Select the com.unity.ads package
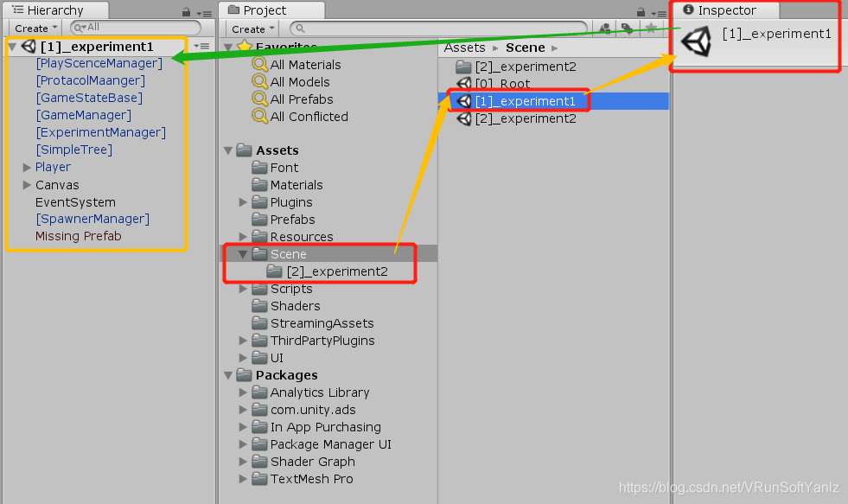This screenshot has width=848, height=504. (x=313, y=410)
